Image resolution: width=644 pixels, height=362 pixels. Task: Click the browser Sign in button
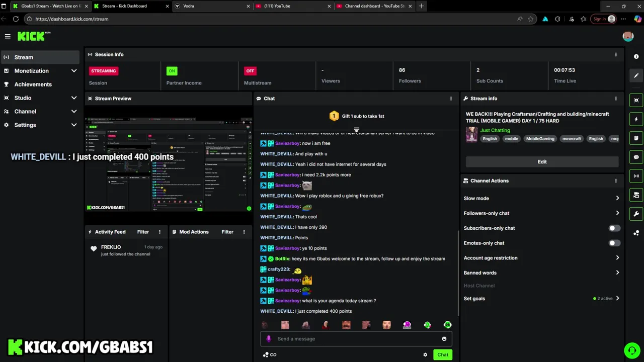[604, 19]
